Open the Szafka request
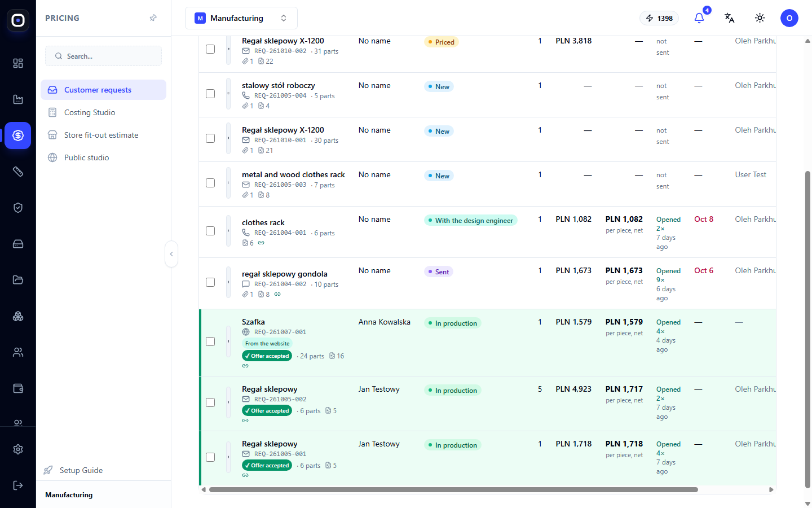Viewport: 812px width, 508px height. pyautogui.click(x=253, y=322)
